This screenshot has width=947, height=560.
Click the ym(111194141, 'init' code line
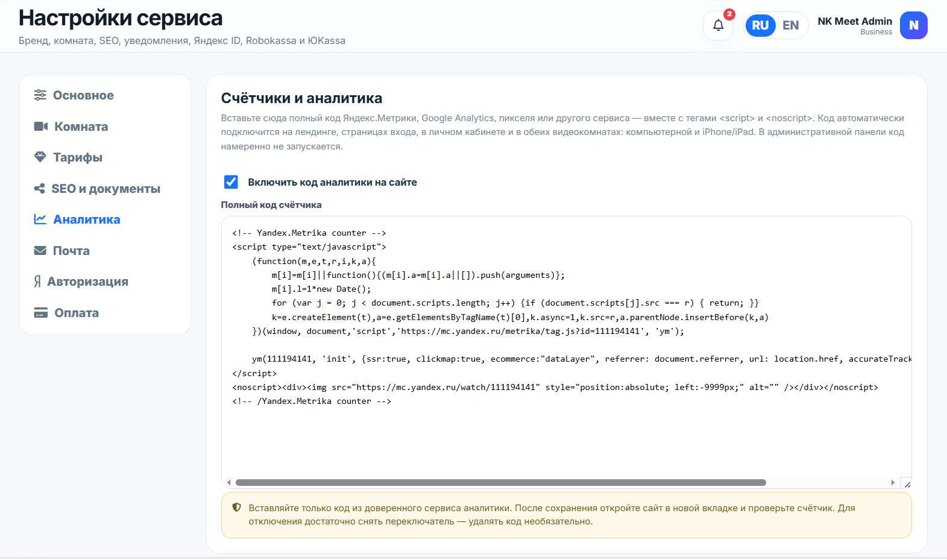tap(582, 359)
